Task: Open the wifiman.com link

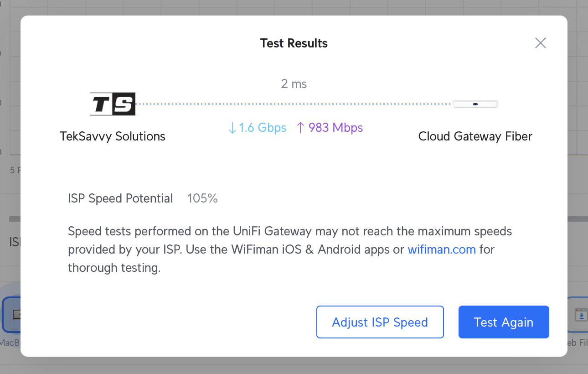Action: [x=441, y=249]
